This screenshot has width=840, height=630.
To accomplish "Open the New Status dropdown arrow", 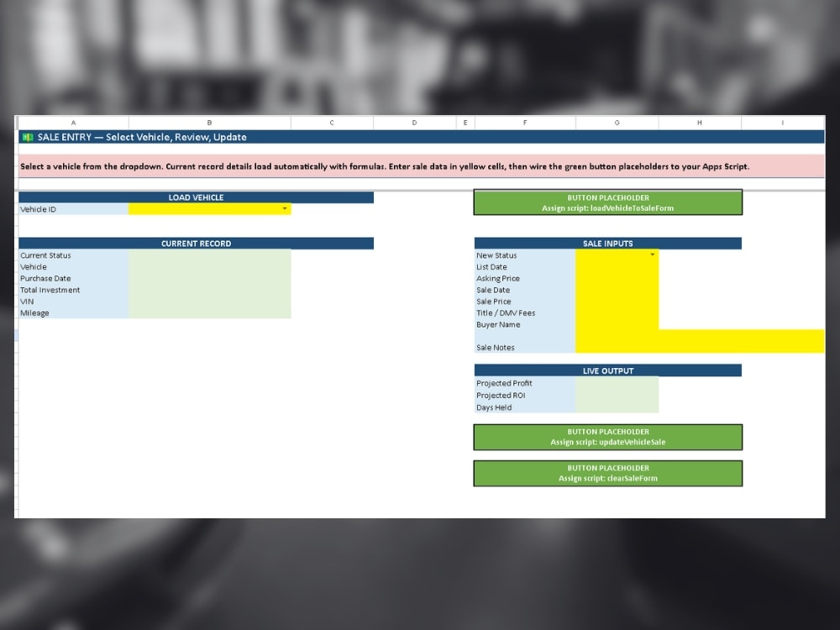I will click(x=653, y=255).
